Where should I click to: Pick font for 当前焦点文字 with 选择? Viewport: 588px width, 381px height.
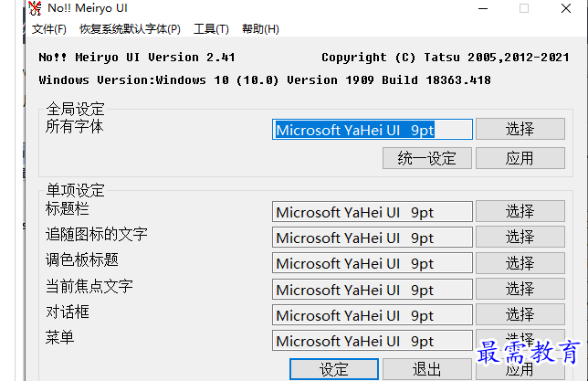click(520, 290)
